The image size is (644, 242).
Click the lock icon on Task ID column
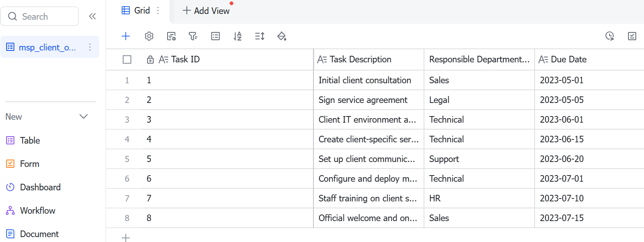pos(150,59)
